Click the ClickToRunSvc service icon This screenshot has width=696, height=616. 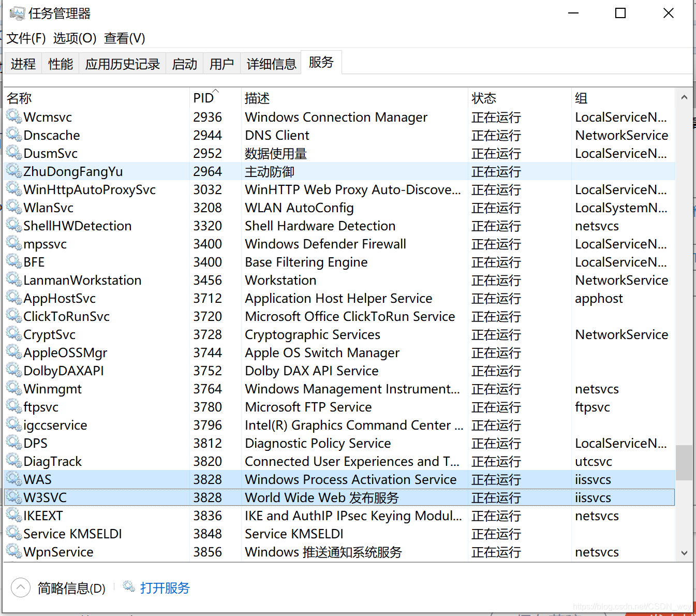(13, 315)
